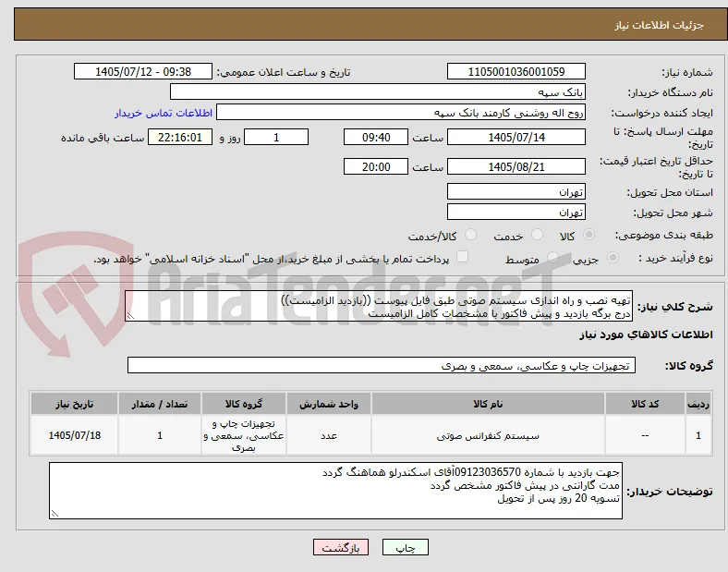Click the general need description text area
The image size is (728, 572).
click(379, 307)
